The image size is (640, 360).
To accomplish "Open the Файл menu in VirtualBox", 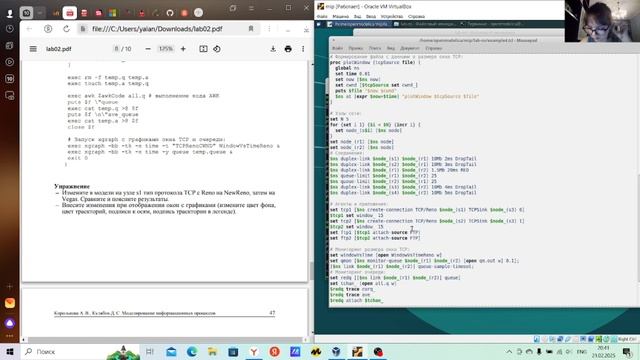I will [x=322, y=16].
